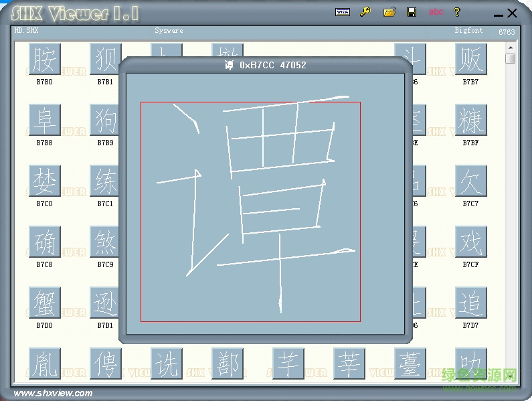Select glyph thumbnail B7D0
Screen dimensions: 532x401
click(x=45, y=303)
